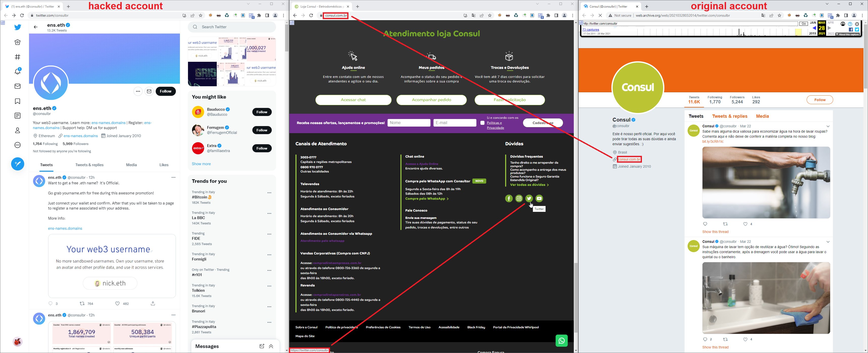Viewport: 868px width, 353px height.
Task: Bookmark star in consul.com.br browser window
Action: pyautogui.click(x=490, y=15)
